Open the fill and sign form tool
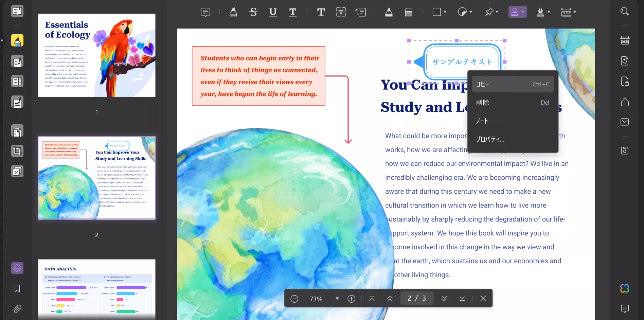644x320 pixels. point(17,102)
